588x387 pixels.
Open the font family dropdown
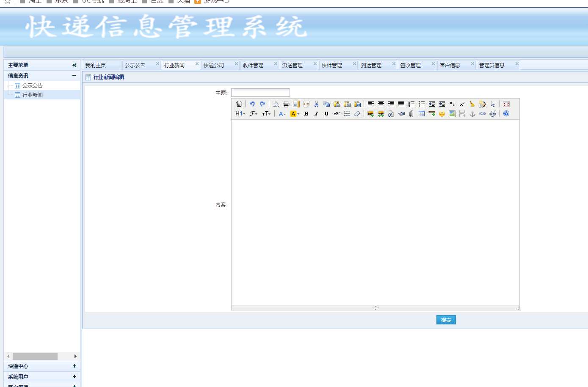(254, 114)
